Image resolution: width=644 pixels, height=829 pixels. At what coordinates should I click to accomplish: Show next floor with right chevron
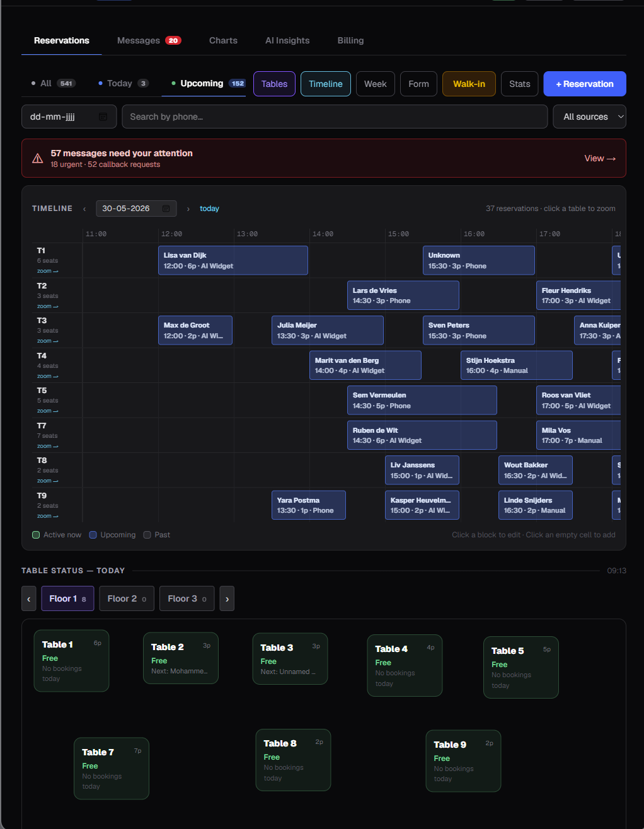[227, 598]
